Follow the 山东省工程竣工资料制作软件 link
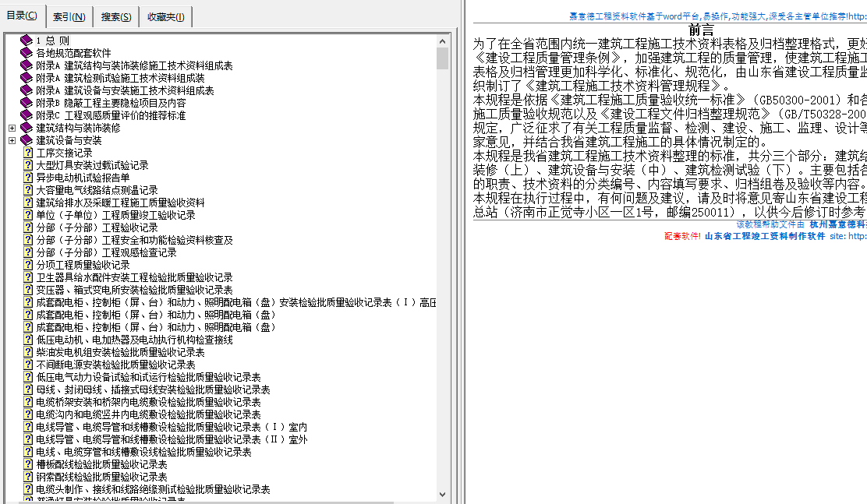This screenshot has height=504, width=867. [764, 236]
